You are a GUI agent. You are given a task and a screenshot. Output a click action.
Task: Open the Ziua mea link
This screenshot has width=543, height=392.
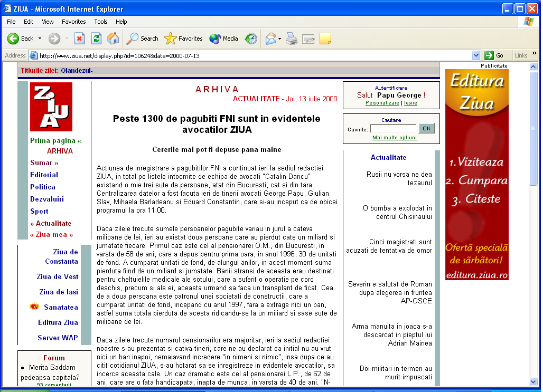coord(51,235)
